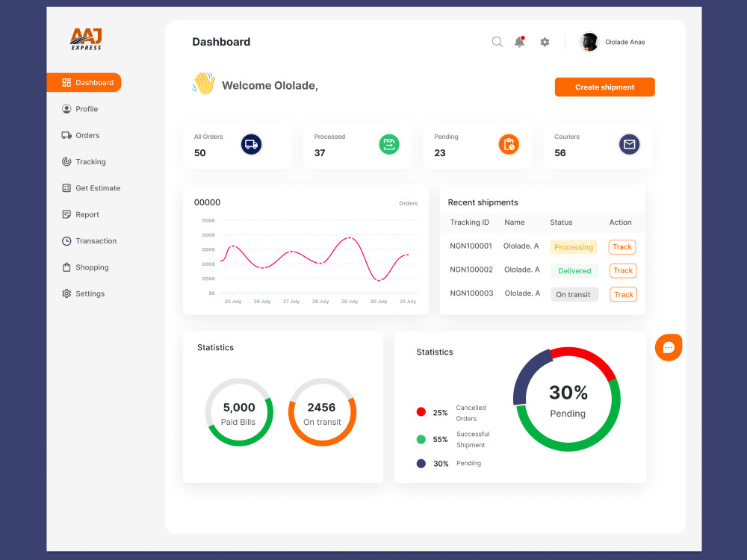Click the Recent shipments heading

(483, 202)
